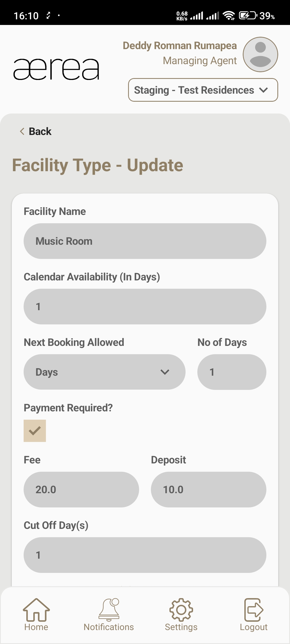Edit the Fee amount field
The width and height of the screenshot is (290, 644).
pos(81,489)
